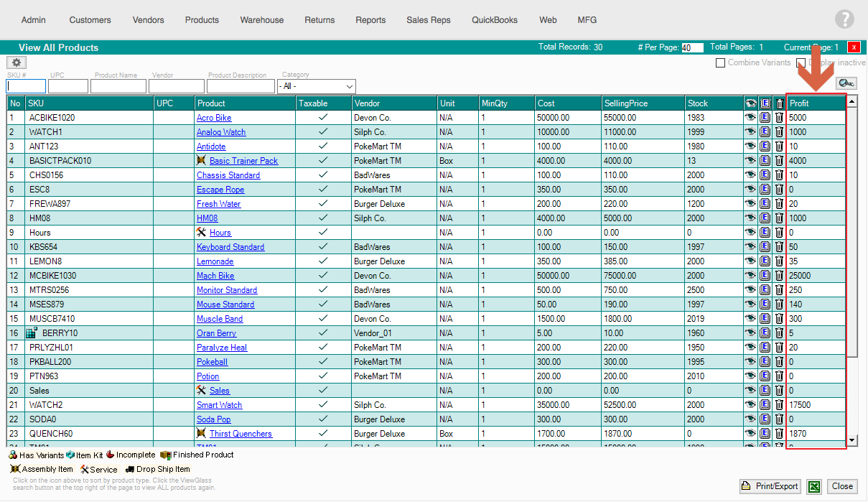Click the Print/Export button

[x=770, y=486]
